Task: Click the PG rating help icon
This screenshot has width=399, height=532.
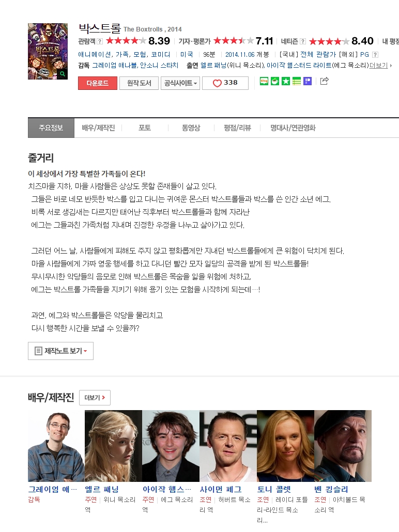Action: click(x=375, y=55)
